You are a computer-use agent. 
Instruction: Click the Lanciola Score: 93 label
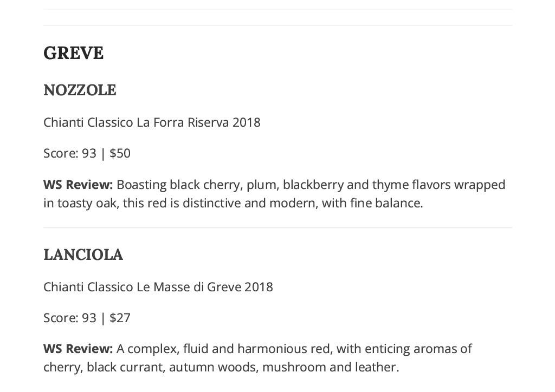pos(70,317)
